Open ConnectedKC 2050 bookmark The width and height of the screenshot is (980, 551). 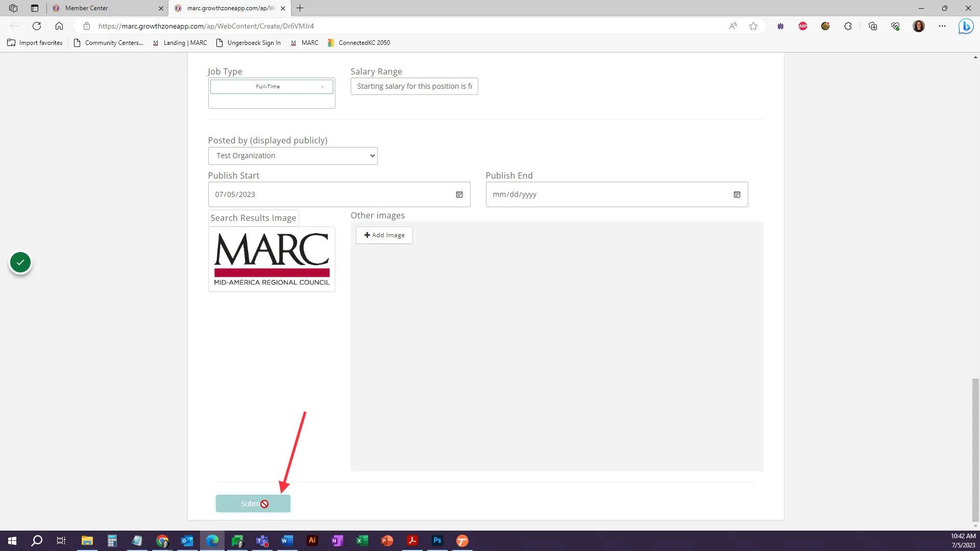[x=359, y=43]
